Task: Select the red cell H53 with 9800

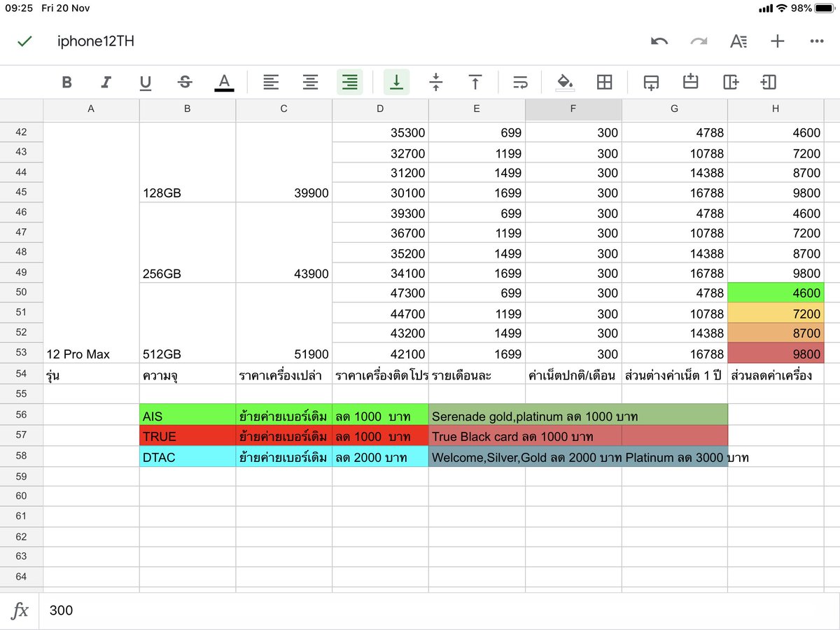Action: click(x=776, y=353)
